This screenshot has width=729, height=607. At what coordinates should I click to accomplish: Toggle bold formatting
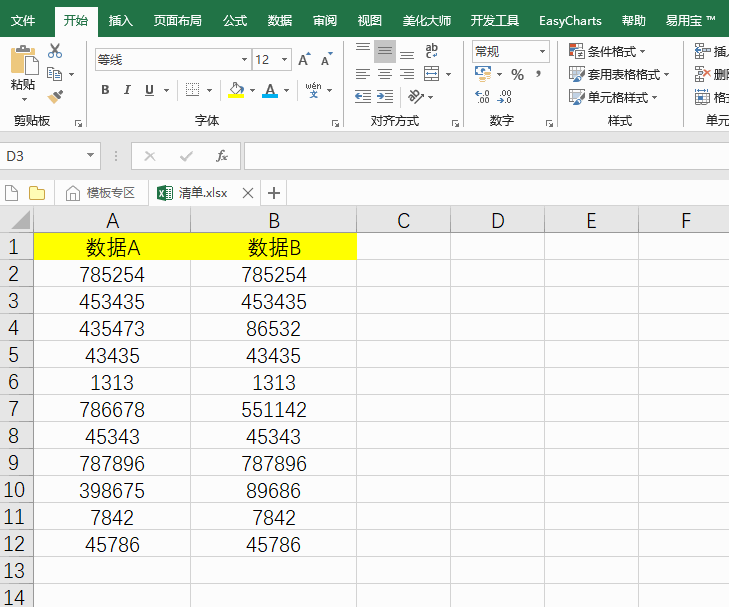(x=105, y=90)
